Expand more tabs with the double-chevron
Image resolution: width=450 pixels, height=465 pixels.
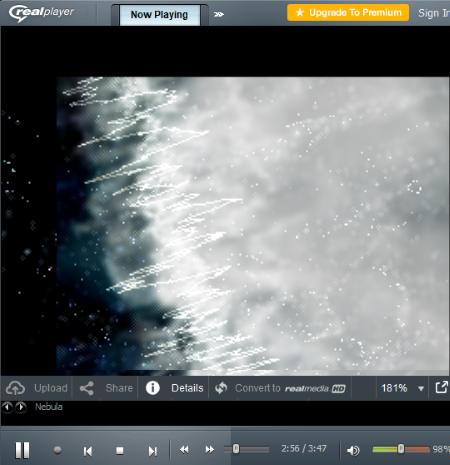(219, 14)
